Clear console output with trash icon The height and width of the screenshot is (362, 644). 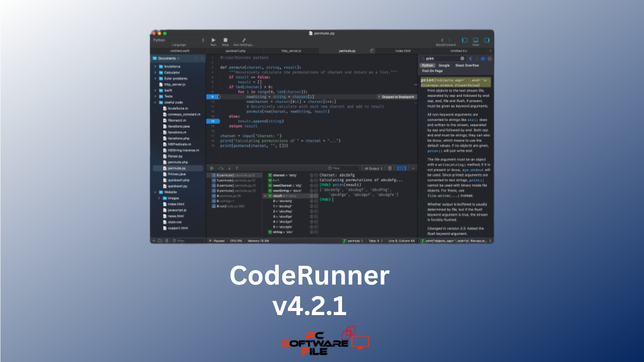[390, 168]
